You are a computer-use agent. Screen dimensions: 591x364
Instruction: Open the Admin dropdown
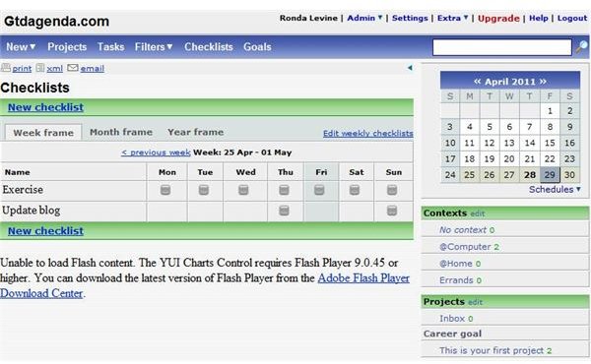[x=364, y=18]
